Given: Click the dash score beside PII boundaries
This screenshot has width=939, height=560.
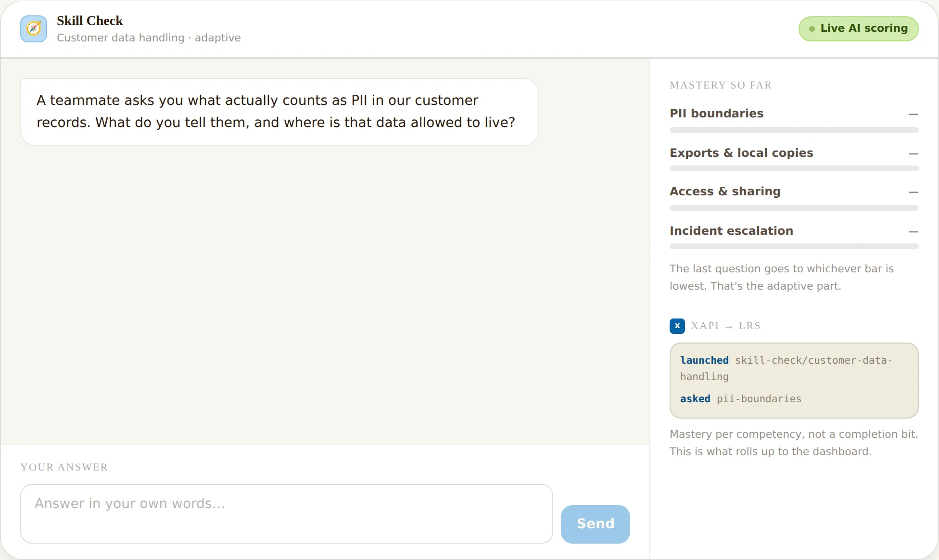Looking at the screenshot, I should 914,115.
